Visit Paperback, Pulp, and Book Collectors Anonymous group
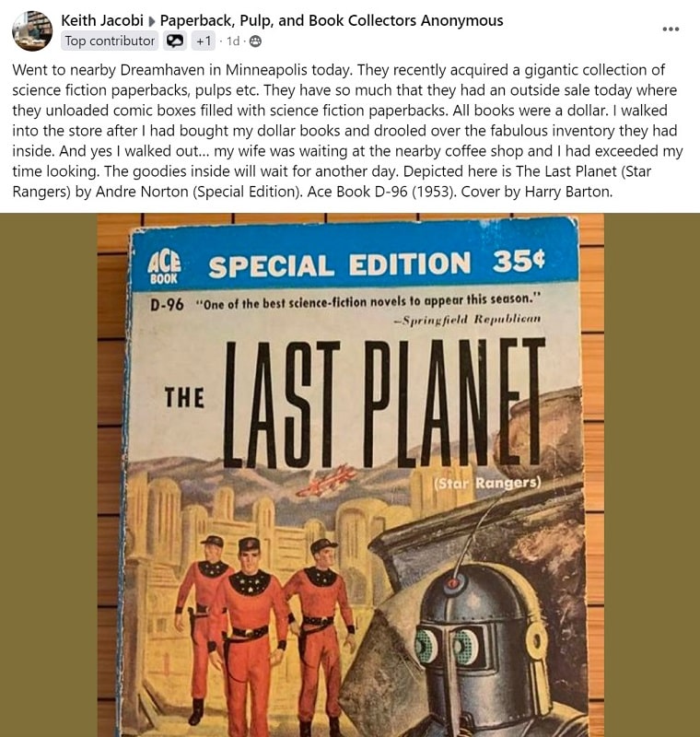Image resolution: width=700 pixels, height=737 pixels. 332,20
